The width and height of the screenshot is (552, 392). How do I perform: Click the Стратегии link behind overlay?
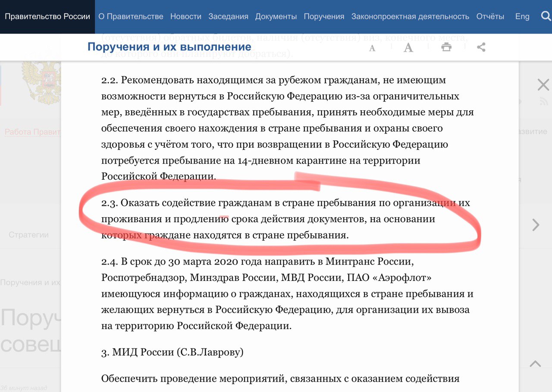29,235
